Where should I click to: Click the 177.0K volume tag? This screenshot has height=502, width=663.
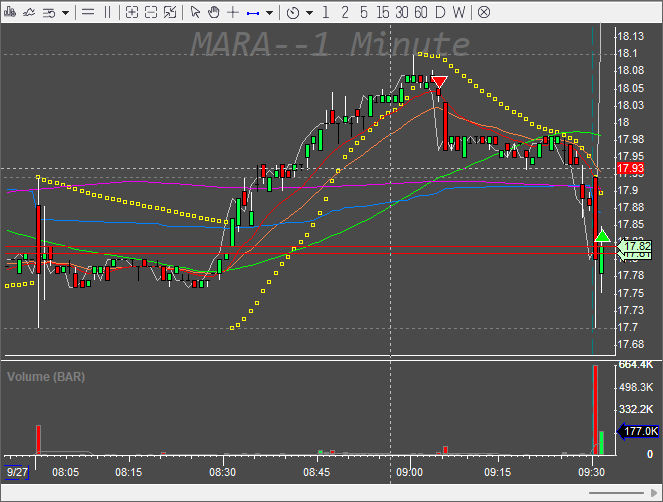[638, 431]
